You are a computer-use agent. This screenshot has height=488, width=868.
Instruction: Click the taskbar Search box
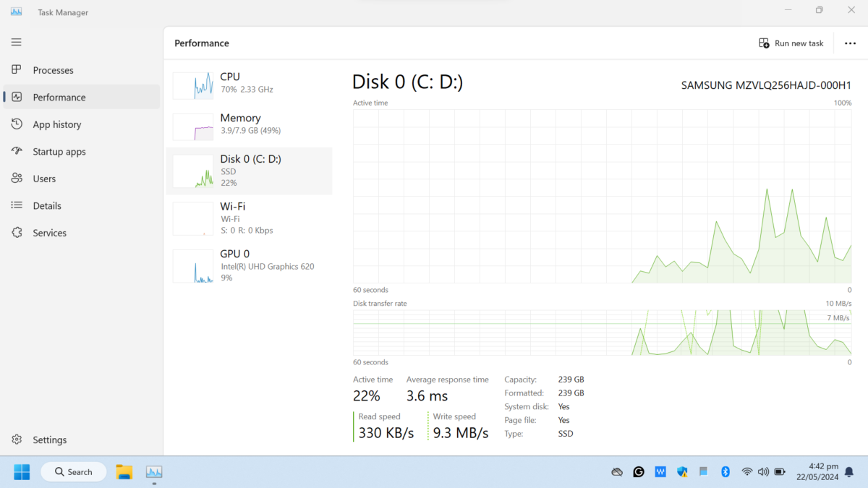click(73, 472)
